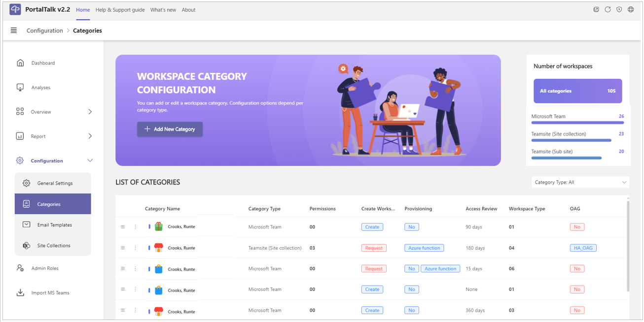This screenshot has width=644, height=322.
Task: Click the HA_OAG tag
Action: point(582,248)
